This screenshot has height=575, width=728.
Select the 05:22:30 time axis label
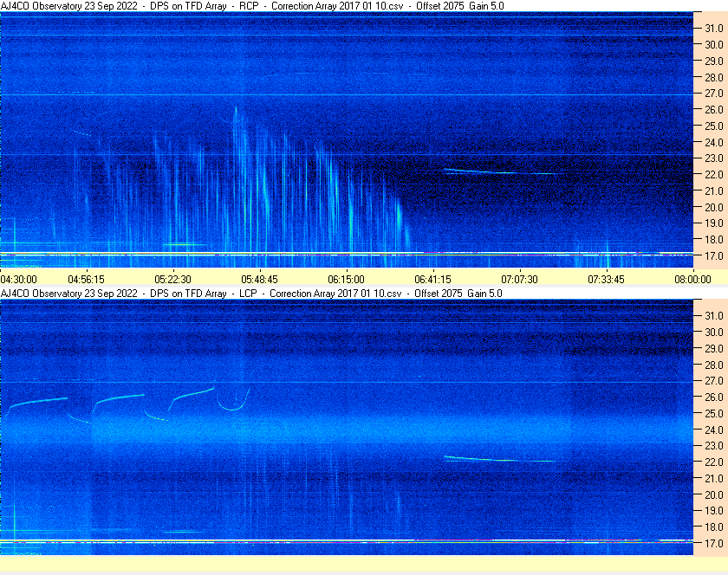(x=172, y=280)
